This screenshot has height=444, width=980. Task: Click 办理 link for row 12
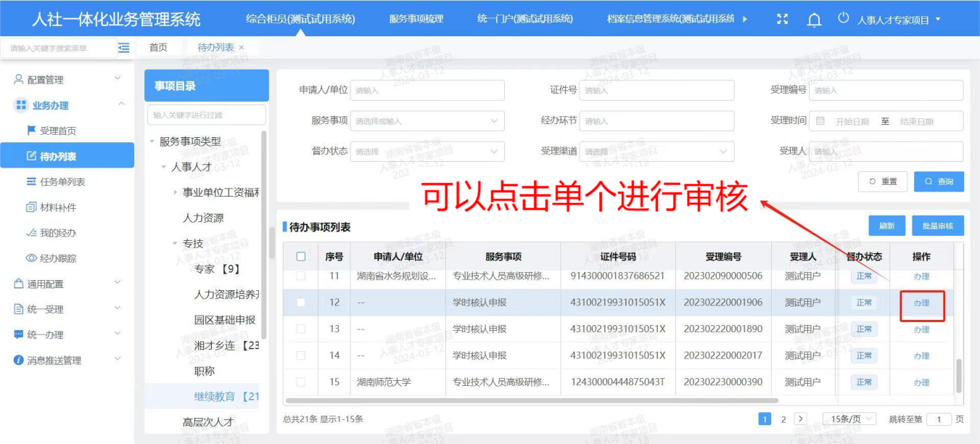[921, 303]
